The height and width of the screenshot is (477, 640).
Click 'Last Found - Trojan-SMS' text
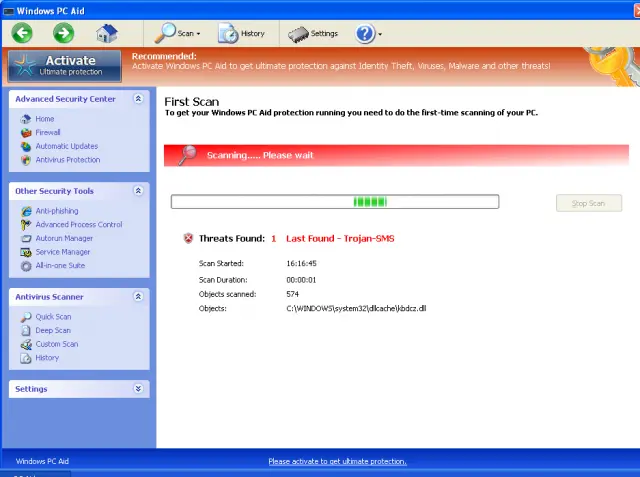coord(340,238)
